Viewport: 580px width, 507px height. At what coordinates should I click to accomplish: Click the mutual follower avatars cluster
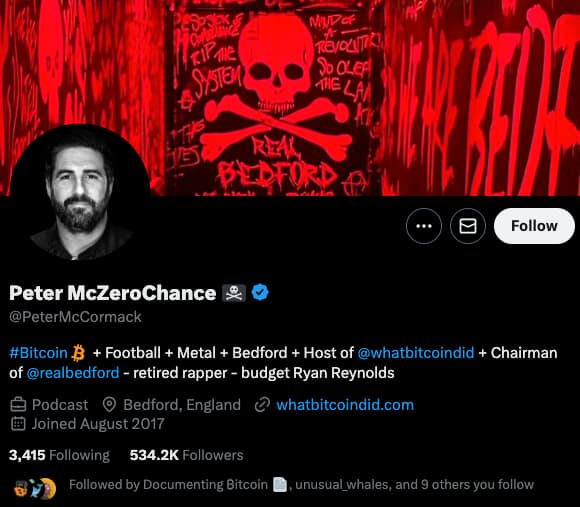coord(35,488)
